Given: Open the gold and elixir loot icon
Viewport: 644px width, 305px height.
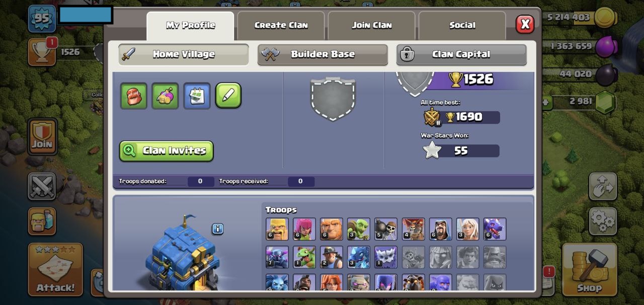Looking at the screenshot, I should 165,96.
